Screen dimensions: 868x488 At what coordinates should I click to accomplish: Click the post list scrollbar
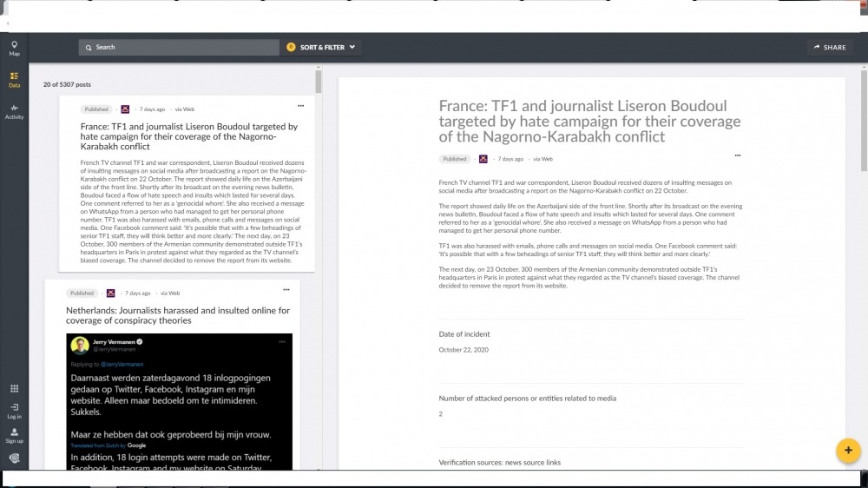coord(319,82)
